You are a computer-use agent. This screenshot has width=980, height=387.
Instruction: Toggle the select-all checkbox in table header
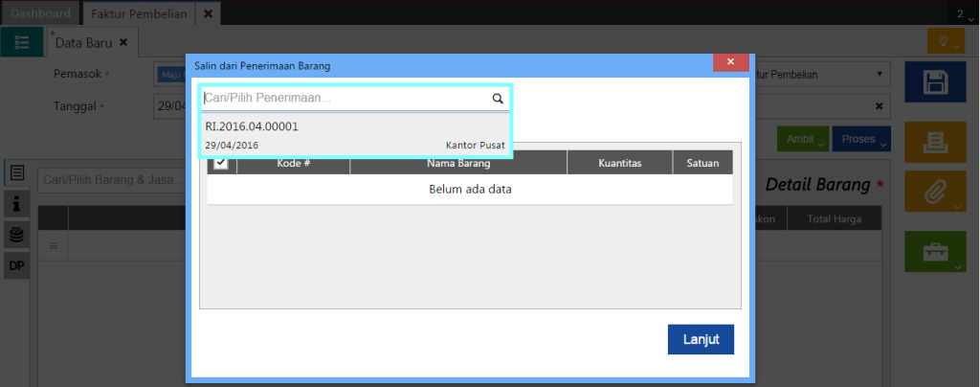[x=221, y=163]
